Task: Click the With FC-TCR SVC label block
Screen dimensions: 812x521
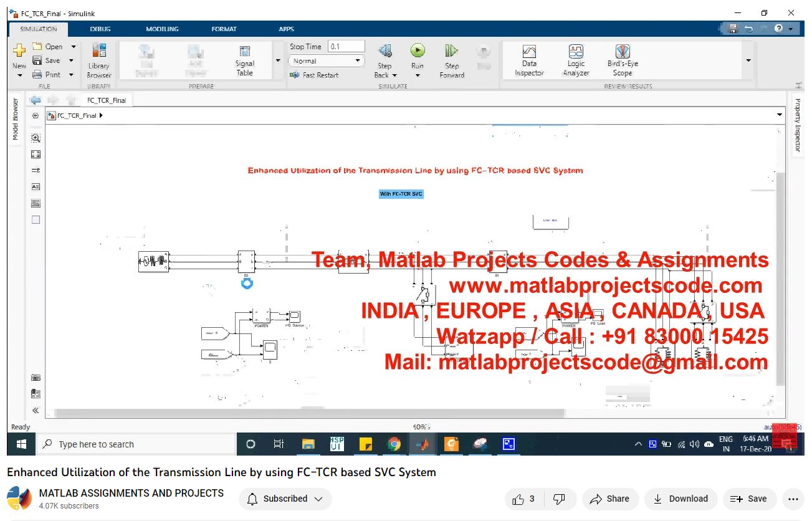Action: point(401,194)
